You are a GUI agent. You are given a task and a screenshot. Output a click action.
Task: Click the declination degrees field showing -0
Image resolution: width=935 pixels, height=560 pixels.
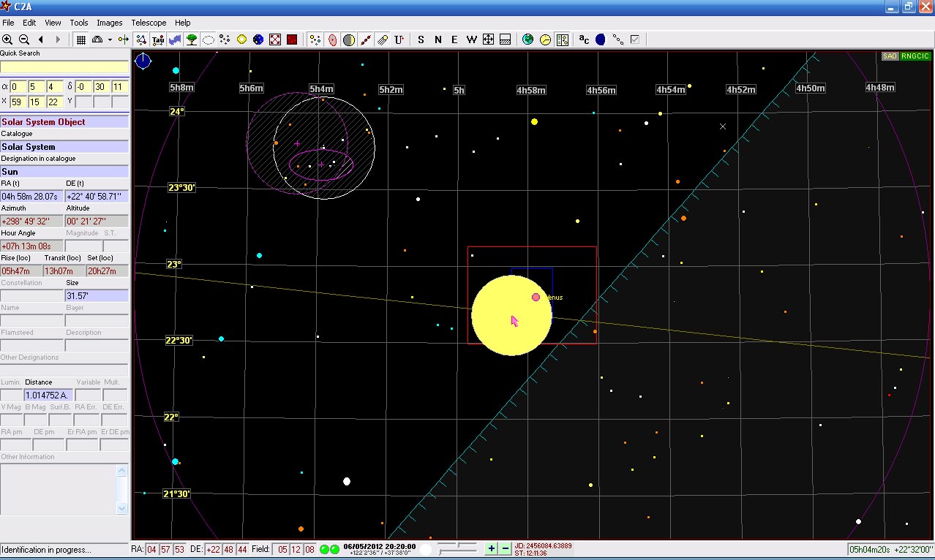tap(83, 87)
